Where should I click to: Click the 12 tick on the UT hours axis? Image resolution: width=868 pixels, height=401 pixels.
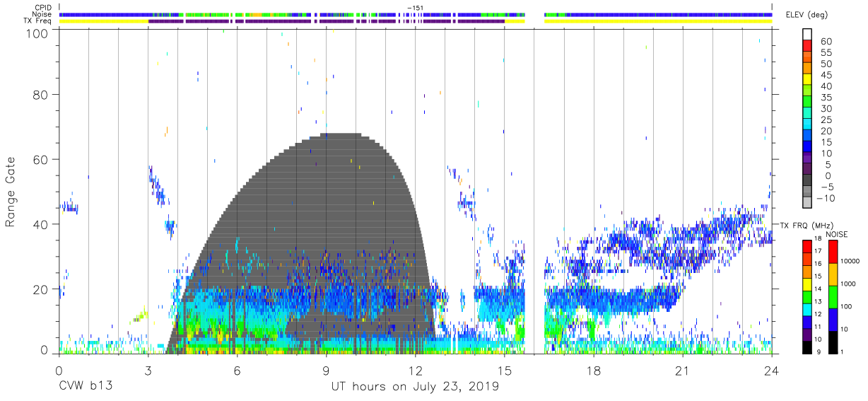pos(415,370)
